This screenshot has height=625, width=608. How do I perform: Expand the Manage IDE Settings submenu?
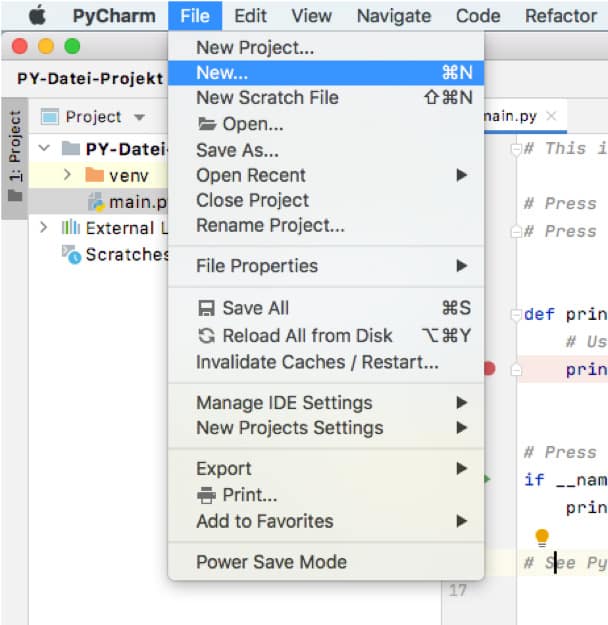click(326, 403)
